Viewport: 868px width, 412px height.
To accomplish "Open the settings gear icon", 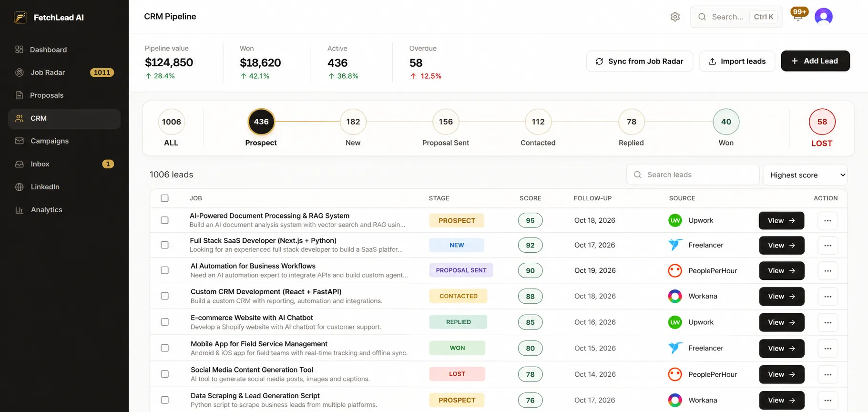I will (x=675, y=17).
